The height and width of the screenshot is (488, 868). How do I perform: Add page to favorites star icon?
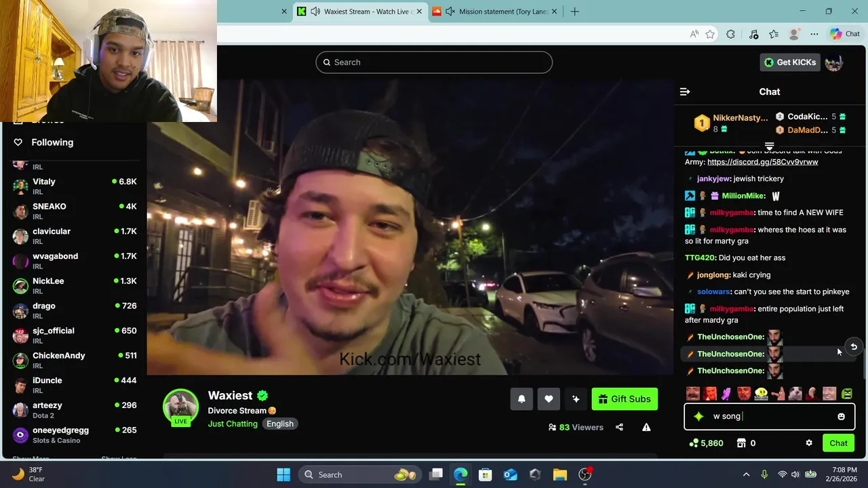(x=710, y=34)
